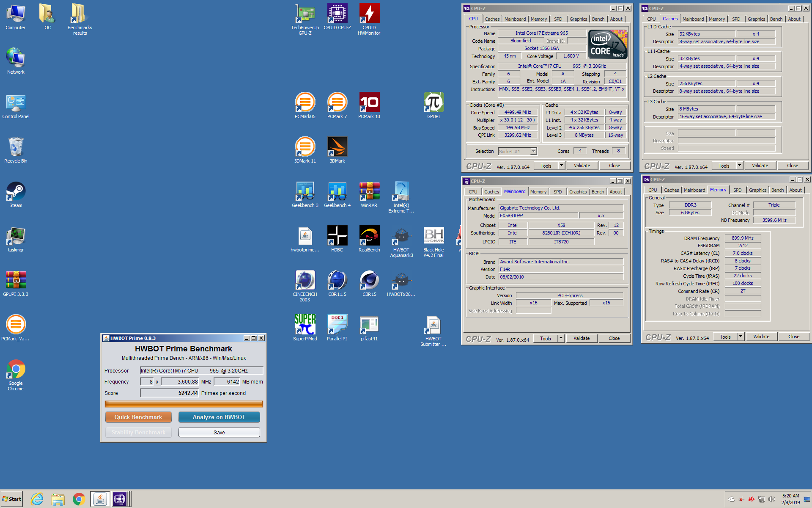Open Windows Explorer from taskbar
This screenshot has height=508, width=812.
coord(58,499)
